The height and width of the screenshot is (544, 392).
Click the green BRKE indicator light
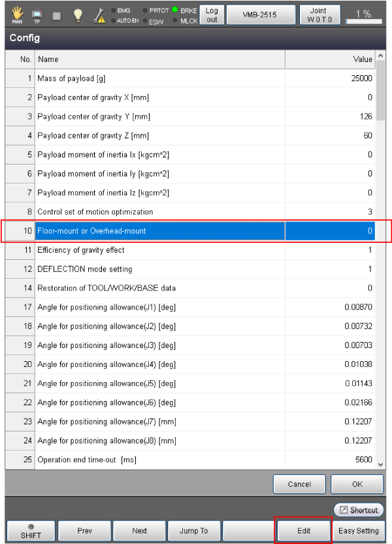175,10
